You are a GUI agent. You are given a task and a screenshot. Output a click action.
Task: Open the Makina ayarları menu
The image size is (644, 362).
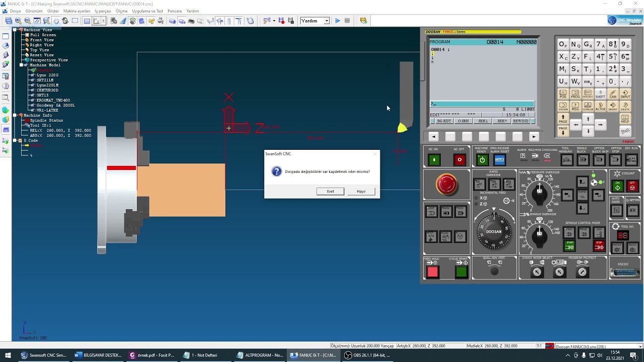(76, 11)
